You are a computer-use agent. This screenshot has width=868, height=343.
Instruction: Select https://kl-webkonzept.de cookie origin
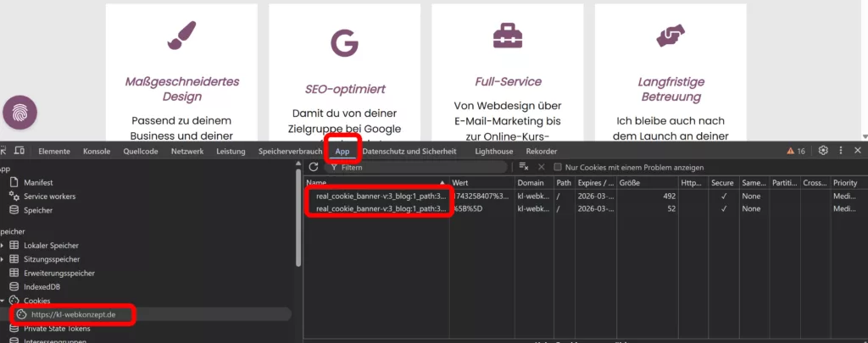coord(74,314)
